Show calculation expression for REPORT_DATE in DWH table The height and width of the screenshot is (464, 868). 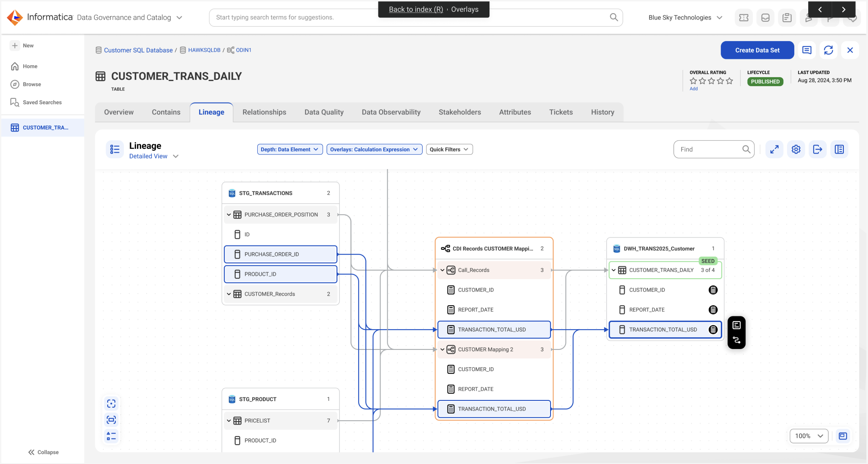(713, 310)
